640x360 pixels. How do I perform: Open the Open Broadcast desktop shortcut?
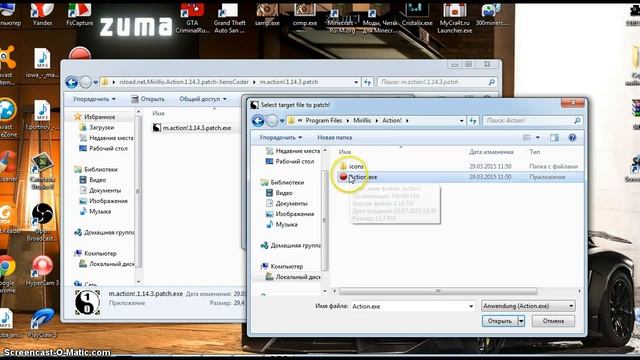tap(42, 223)
